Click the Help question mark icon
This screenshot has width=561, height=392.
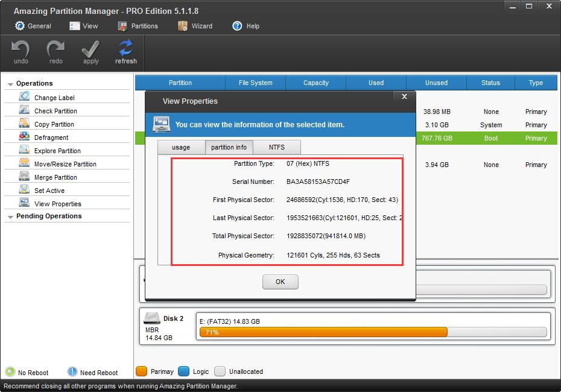click(x=237, y=26)
